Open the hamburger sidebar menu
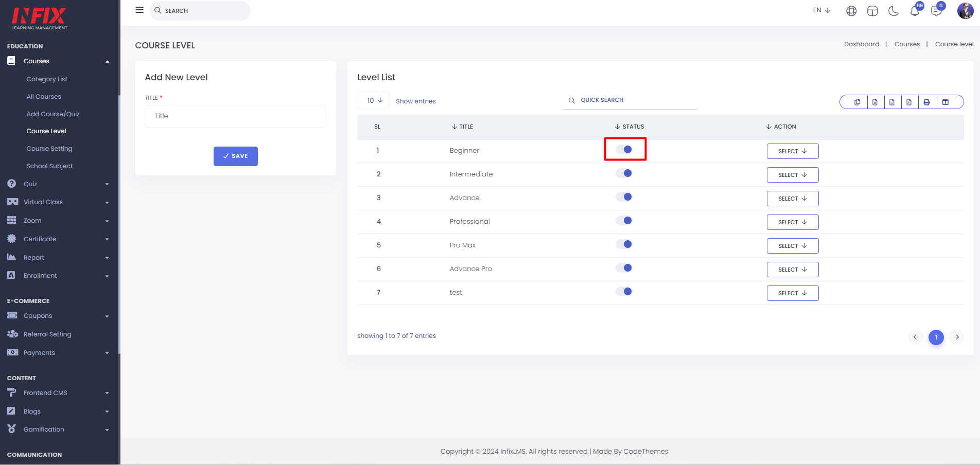Image resolution: width=980 pixels, height=465 pixels. pos(139,10)
